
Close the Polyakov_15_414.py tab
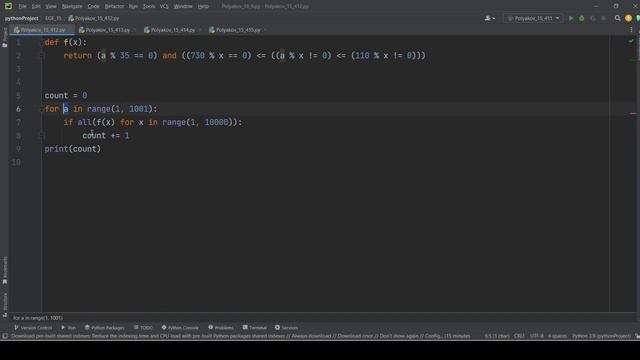pyautogui.click(x=200, y=30)
